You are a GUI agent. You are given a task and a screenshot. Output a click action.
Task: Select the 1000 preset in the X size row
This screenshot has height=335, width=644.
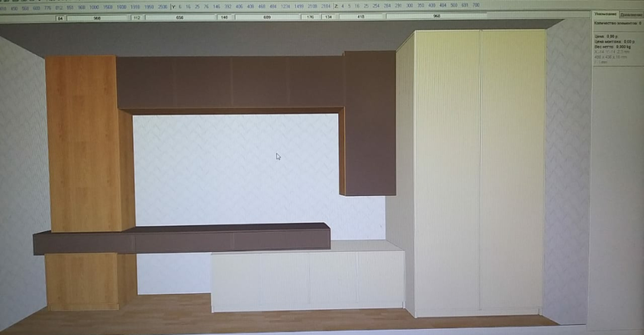pyautogui.click(x=96, y=6)
